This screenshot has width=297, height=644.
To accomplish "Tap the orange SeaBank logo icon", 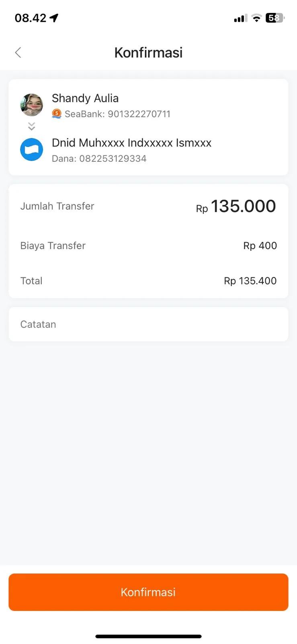I will point(57,114).
